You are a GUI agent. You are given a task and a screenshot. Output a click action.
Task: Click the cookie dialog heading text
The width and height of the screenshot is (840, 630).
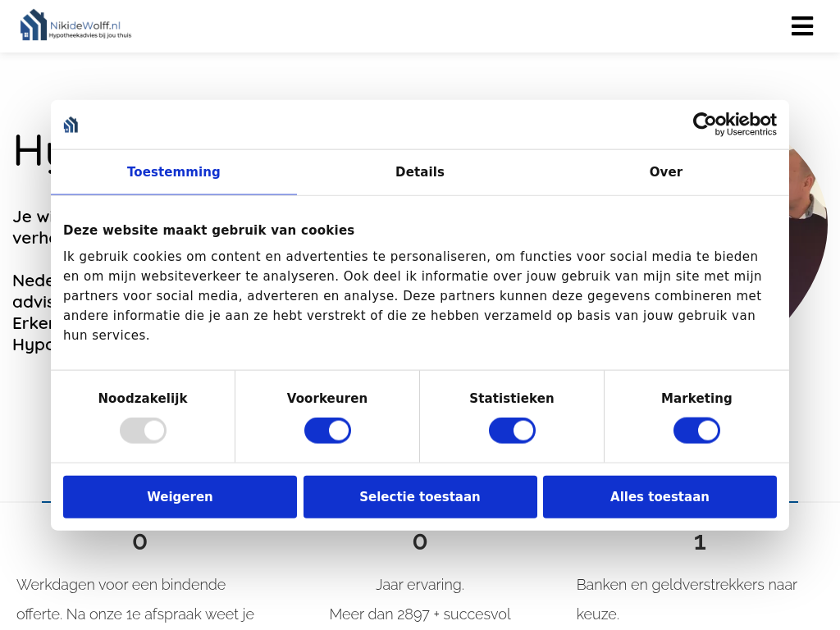coord(208,231)
